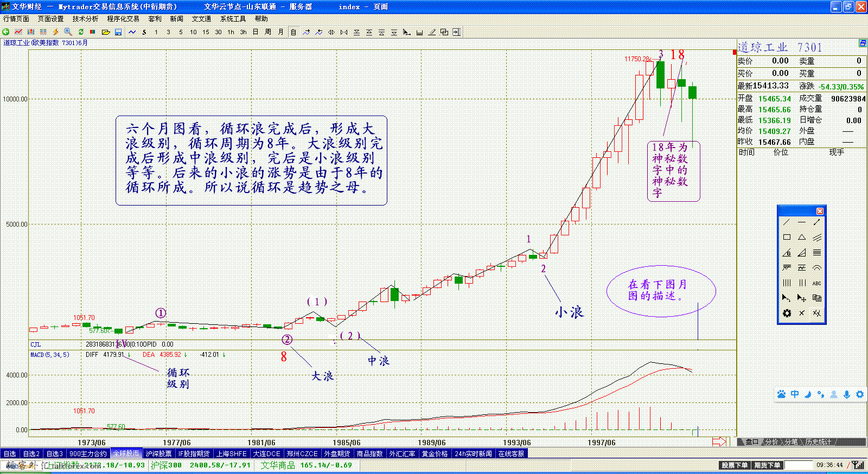This screenshot has width=868, height=474.
Task: Click the lightning bolt toolbar icon
Action: click(55, 32)
